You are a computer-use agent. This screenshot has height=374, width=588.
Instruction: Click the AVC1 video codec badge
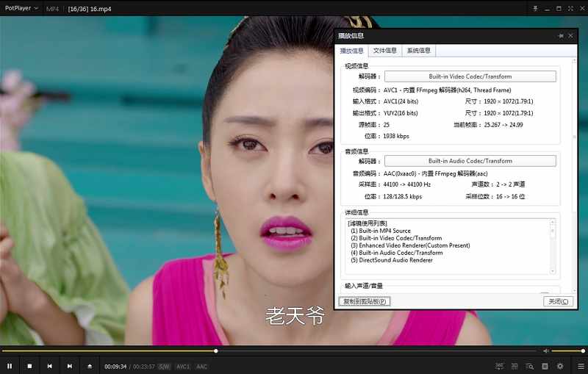(x=183, y=366)
